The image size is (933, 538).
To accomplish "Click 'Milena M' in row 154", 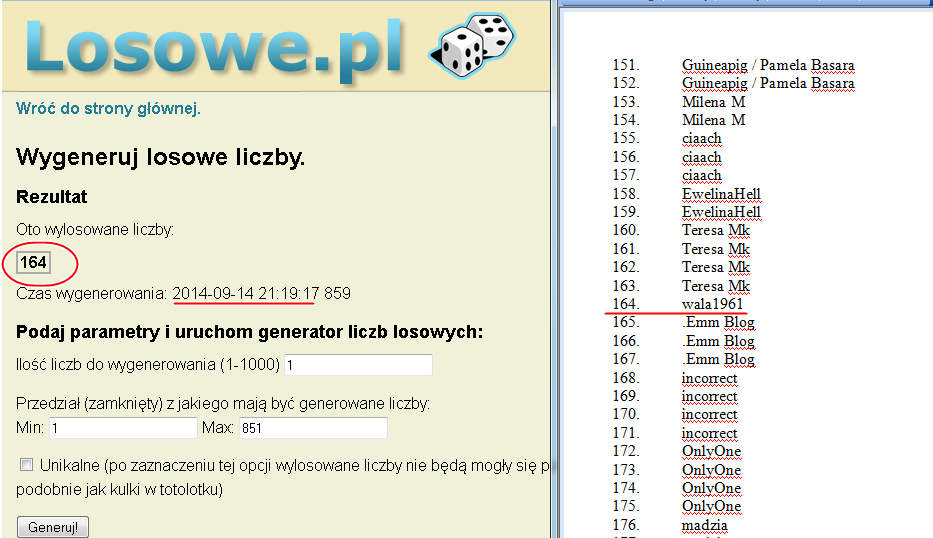I will click(x=713, y=120).
